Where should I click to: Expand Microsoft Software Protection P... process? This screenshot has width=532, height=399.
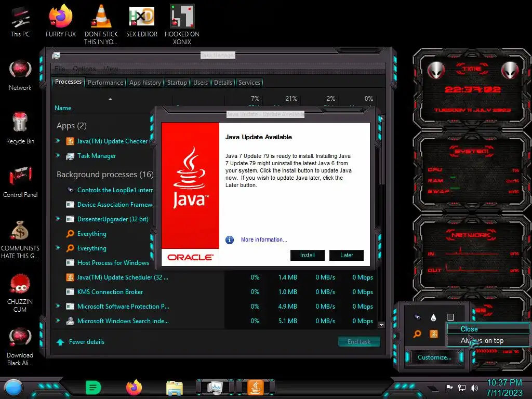point(58,305)
